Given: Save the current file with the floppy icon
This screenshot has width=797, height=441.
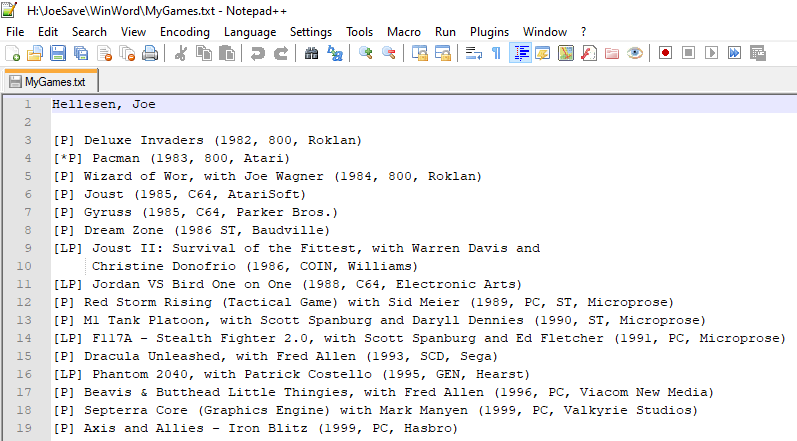Looking at the screenshot, I should coord(58,53).
